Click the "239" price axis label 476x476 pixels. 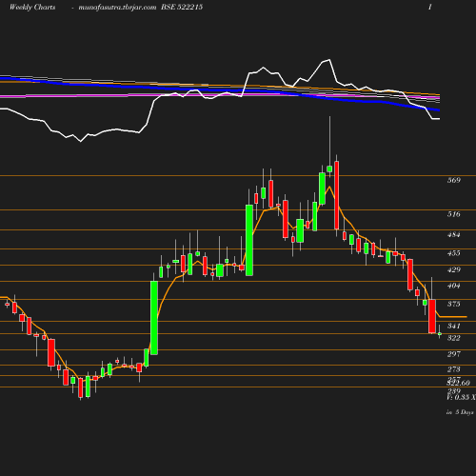[454, 391]
